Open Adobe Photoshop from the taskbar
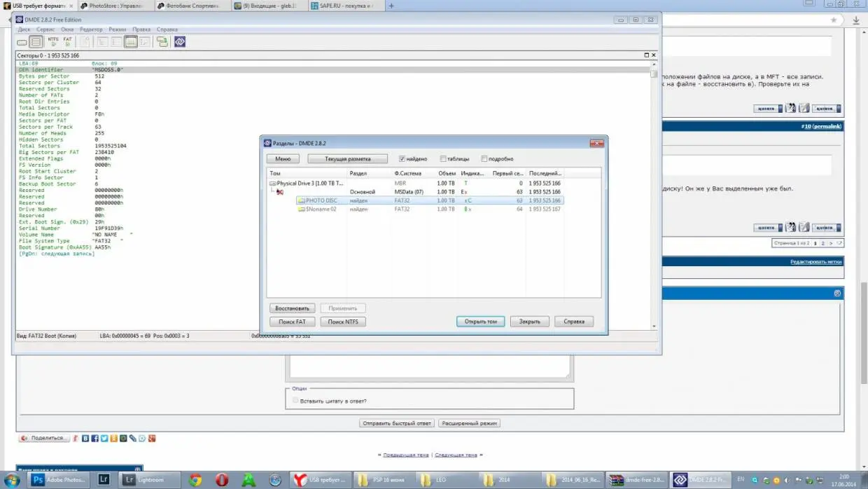Viewport: 868px width, 489px height. [59, 480]
